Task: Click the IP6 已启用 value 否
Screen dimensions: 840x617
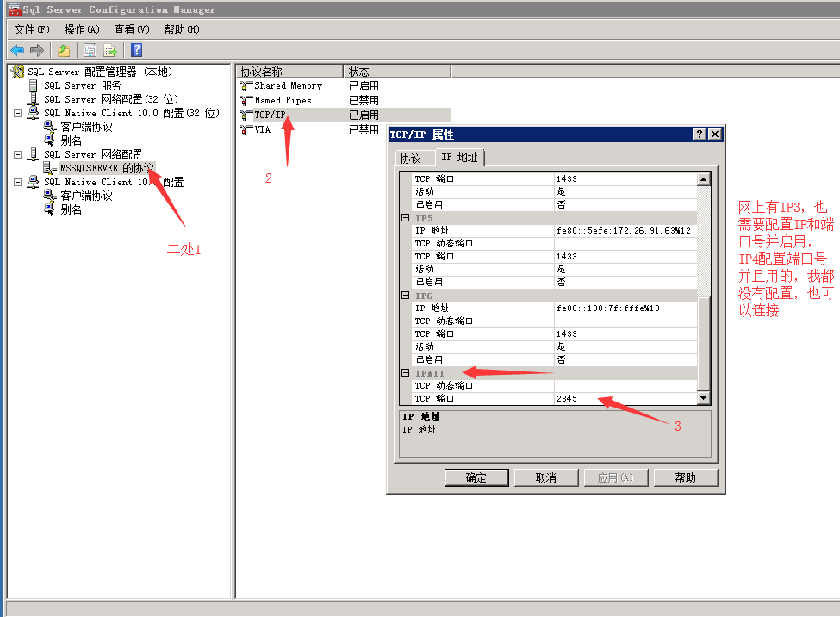Action: click(x=625, y=359)
